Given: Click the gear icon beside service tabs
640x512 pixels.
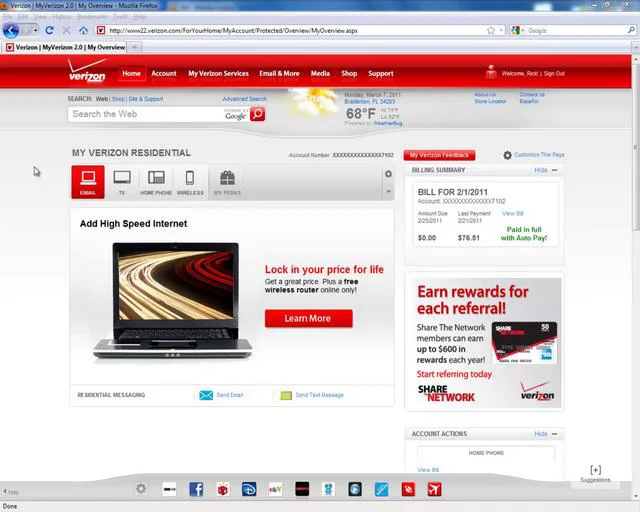Looking at the screenshot, I should point(388,174).
